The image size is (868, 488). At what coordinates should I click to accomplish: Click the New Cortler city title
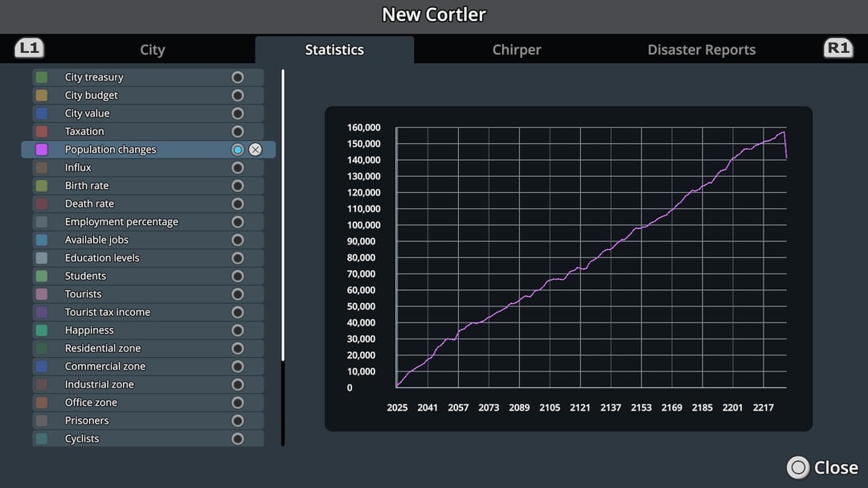pos(434,14)
